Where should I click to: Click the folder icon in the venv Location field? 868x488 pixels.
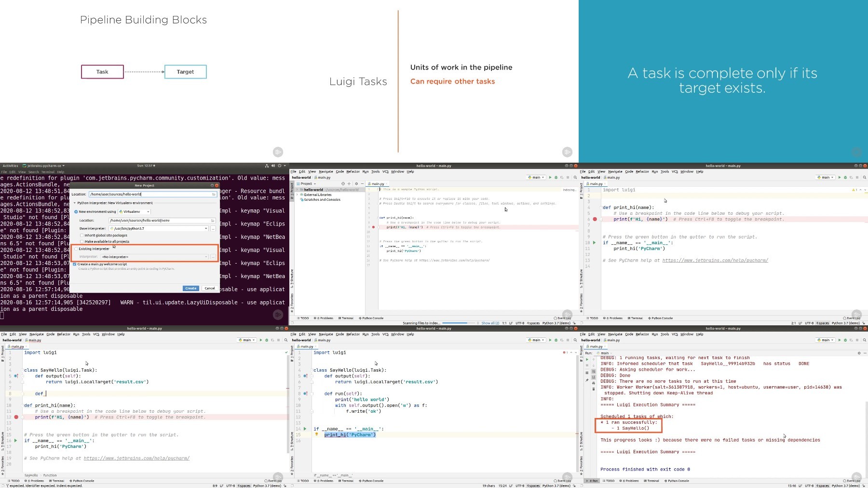pyautogui.click(x=213, y=221)
